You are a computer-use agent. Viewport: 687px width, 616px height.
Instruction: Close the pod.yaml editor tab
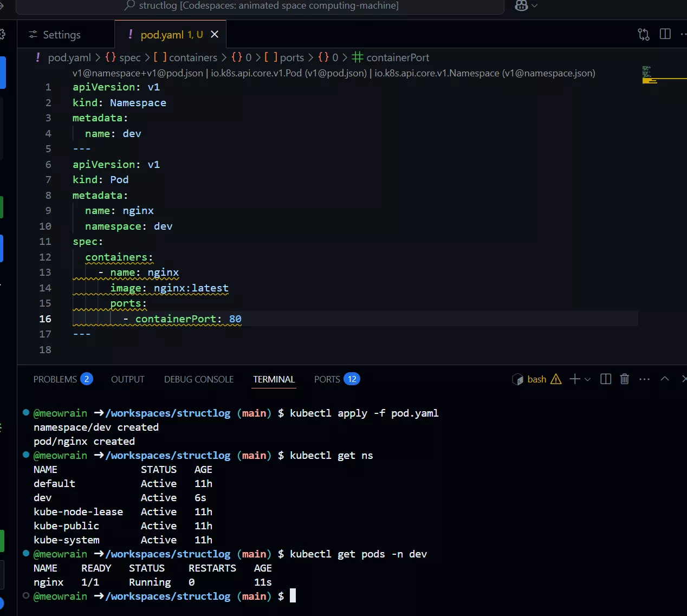coord(215,35)
